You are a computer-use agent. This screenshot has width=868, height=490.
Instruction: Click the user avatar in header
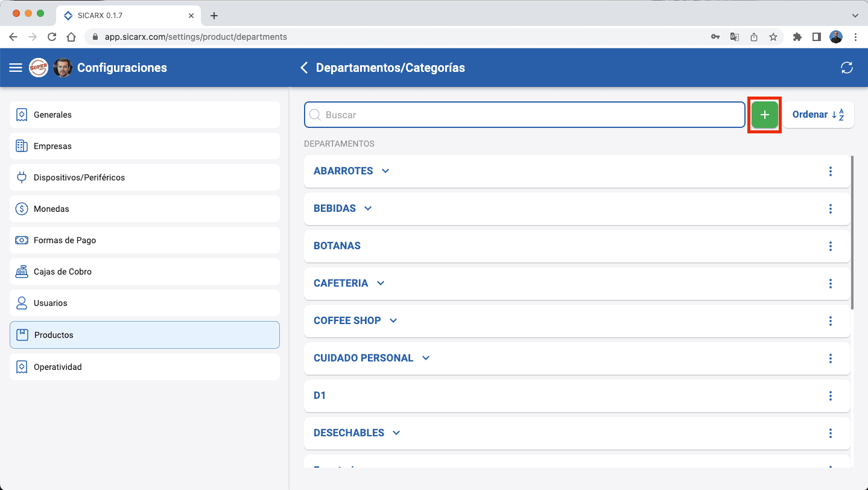63,68
